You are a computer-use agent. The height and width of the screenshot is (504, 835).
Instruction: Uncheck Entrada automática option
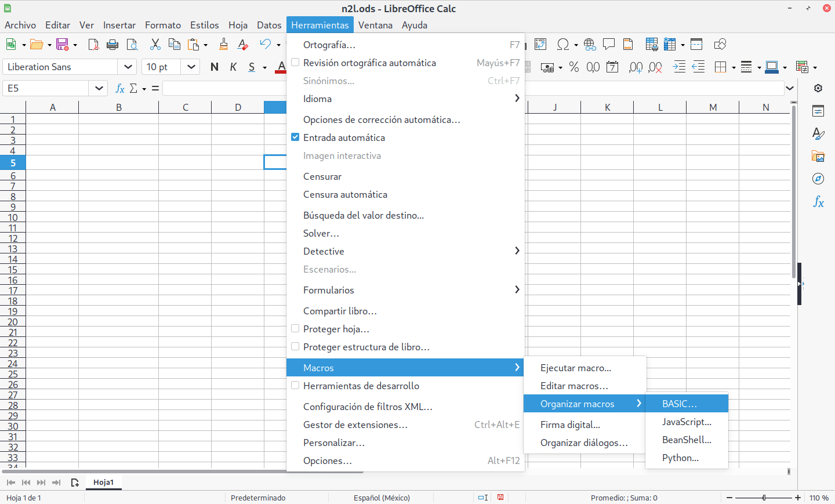(x=295, y=137)
